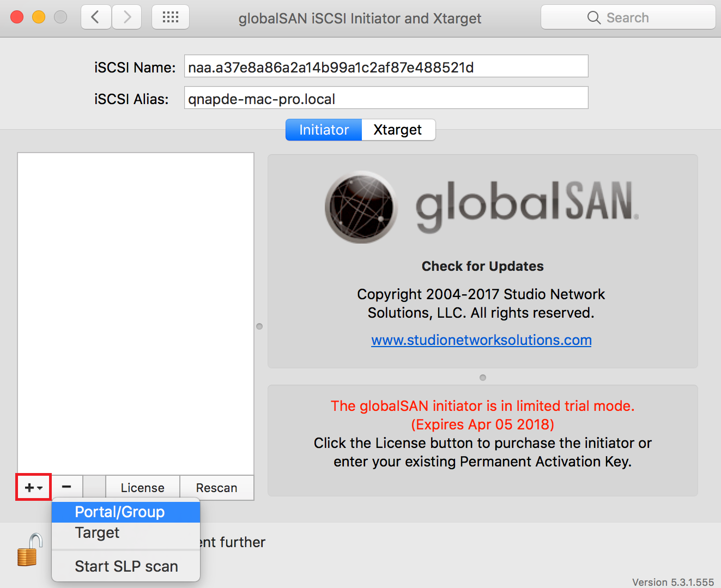Viewport: 721px width, 588px height.
Task: Click the forward navigation arrow
Action: tap(127, 17)
